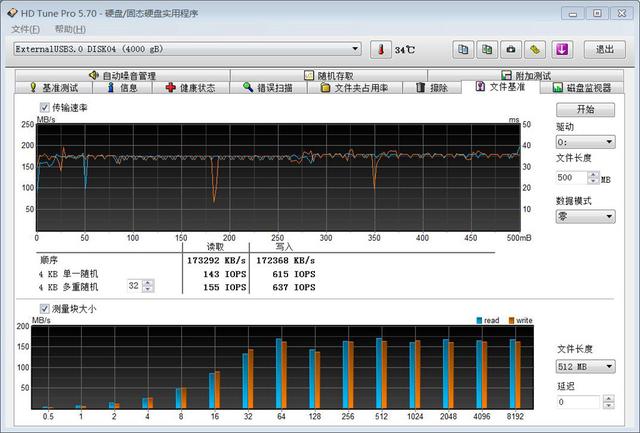
Task: Switch to the 健康状态 tab
Action: tap(191, 88)
